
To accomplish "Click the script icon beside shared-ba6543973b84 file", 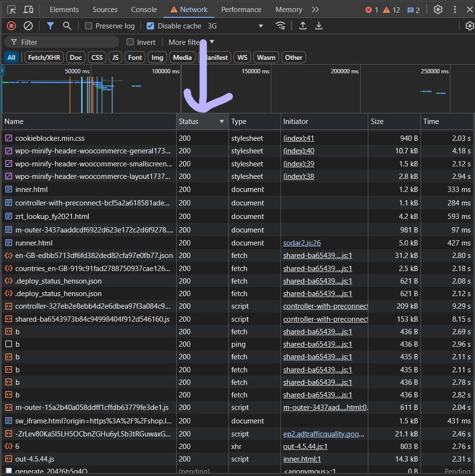I will tap(9, 319).
